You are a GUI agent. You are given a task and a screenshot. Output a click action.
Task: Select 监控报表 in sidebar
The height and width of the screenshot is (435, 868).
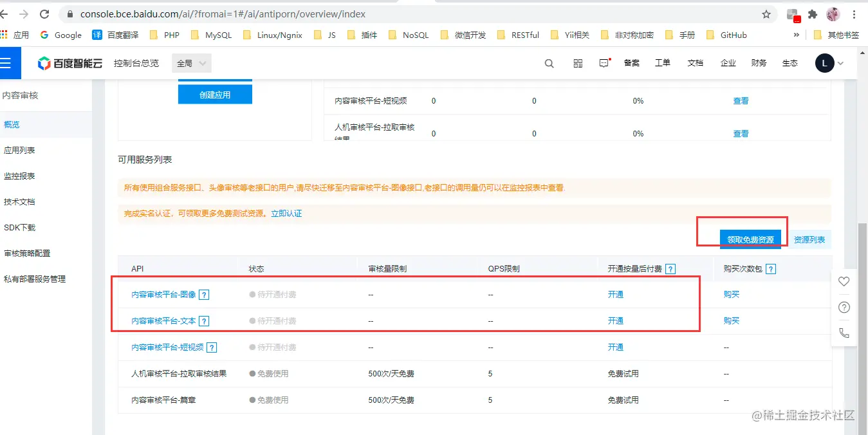click(19, 176)
